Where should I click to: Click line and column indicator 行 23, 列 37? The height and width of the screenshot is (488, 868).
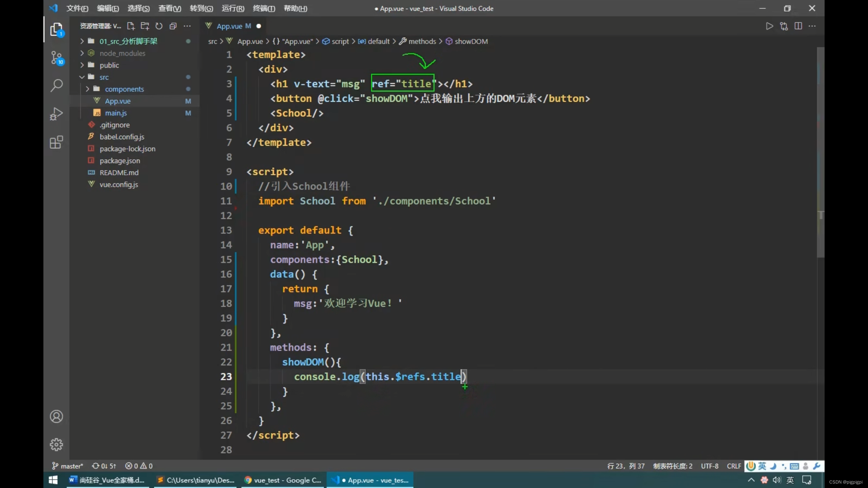click(x=626, y=466)
